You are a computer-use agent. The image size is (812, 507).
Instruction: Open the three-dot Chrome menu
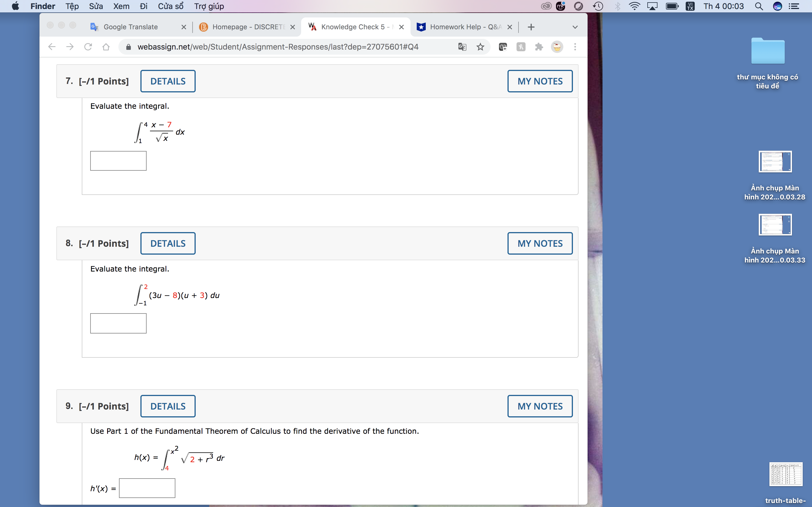tap(575, 47)
